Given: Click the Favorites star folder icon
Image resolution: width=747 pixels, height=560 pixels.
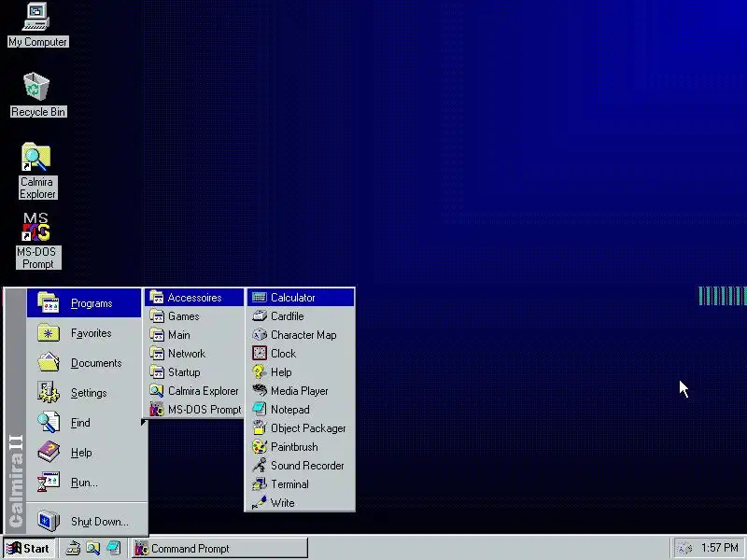Looking at the screenshot, I should 49,333.
